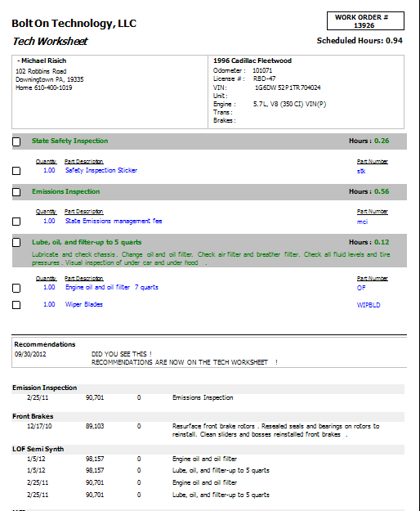Click the Emission Inspection history heading
The image size is (420, 511).
[x=45, y=388]
